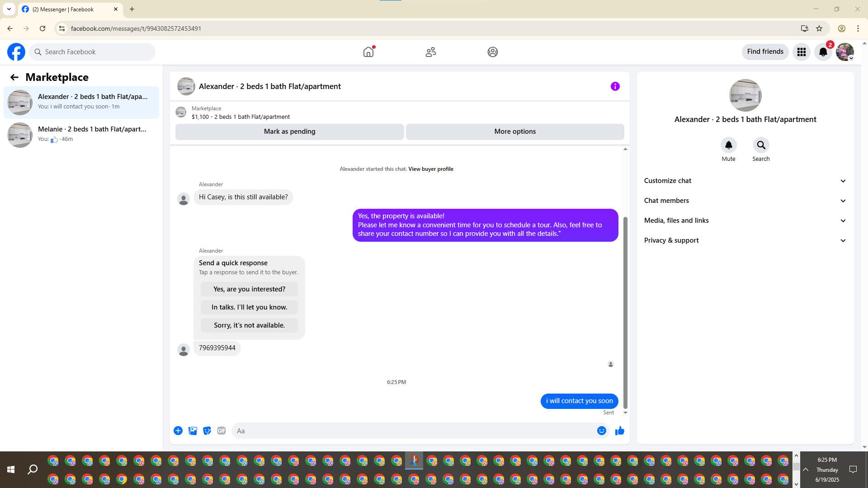Send quick response 'In talks. I'll let you know.'

[x=250, y=307]
